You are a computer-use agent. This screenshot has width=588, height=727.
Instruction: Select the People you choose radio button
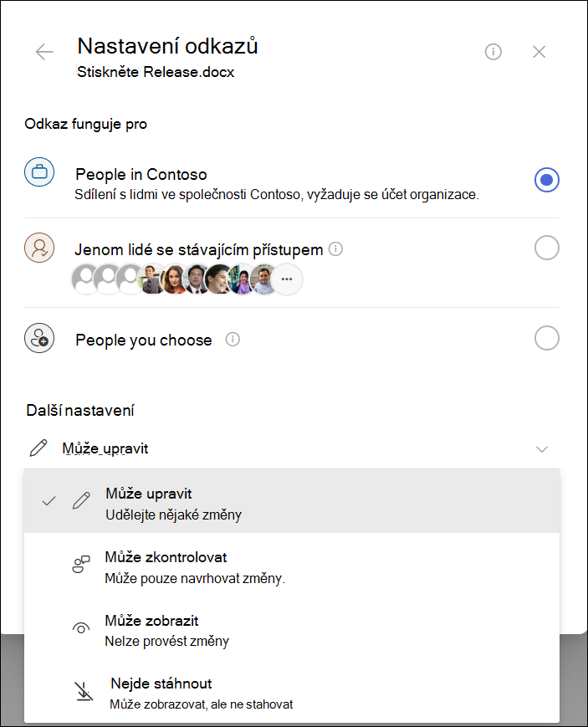[547, 338]
